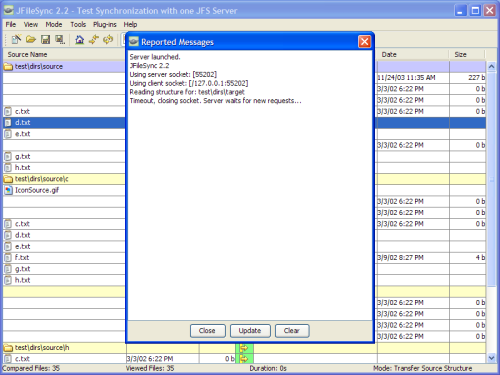Choose the Save As floppy icon with dots
Image resolution: width=500 pixels, height=375 pixels.
(x=60, y=40)
